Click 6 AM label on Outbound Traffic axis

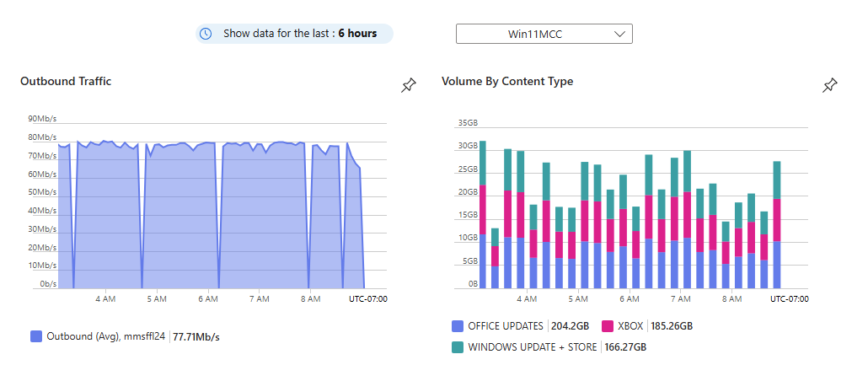[x=208, y=298]
